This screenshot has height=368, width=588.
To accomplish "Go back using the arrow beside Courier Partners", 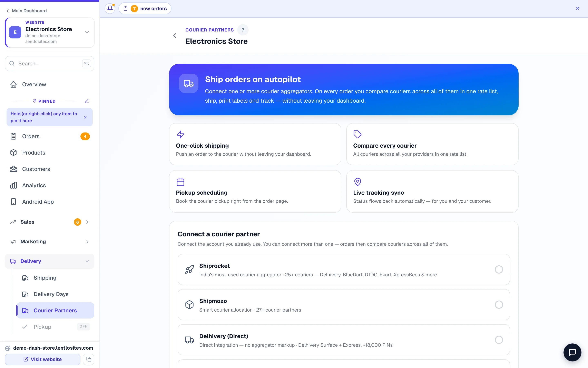I will (x=175, y=36).
